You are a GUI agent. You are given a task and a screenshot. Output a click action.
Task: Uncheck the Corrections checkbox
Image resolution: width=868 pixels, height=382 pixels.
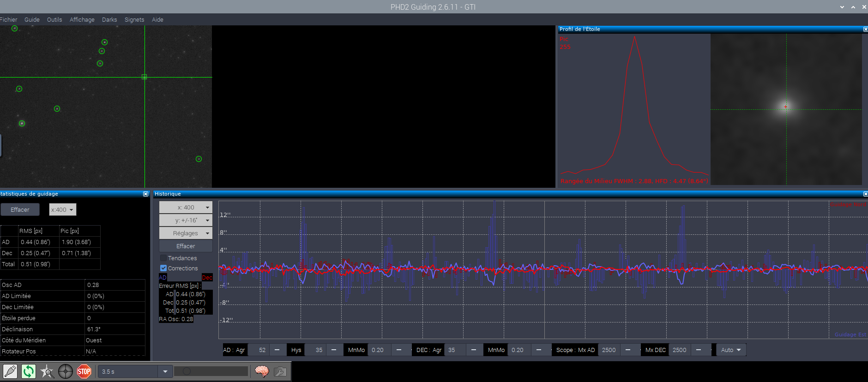pos(163,268)
